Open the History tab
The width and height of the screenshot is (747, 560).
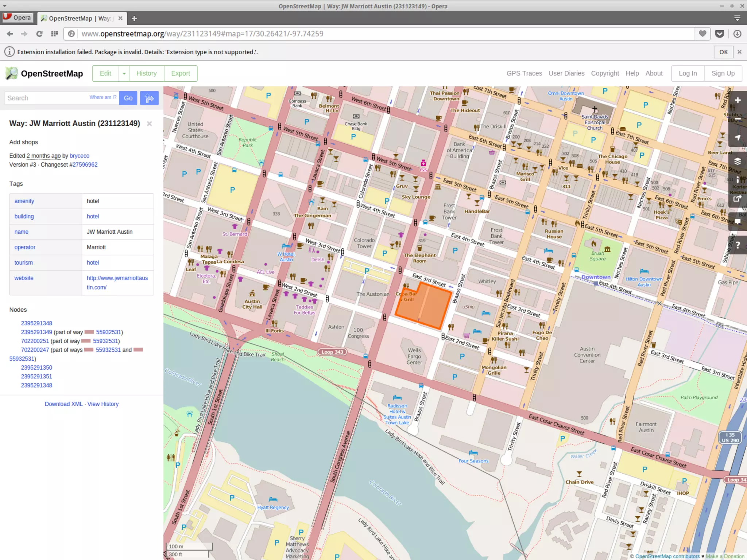point(146,74)
